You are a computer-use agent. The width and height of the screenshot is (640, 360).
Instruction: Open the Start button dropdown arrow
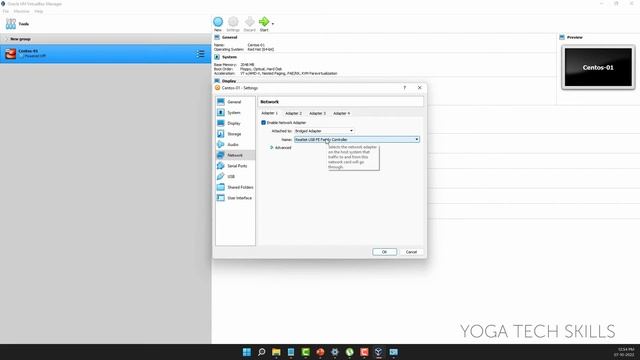pyautogui.click(x=273, y=24)
